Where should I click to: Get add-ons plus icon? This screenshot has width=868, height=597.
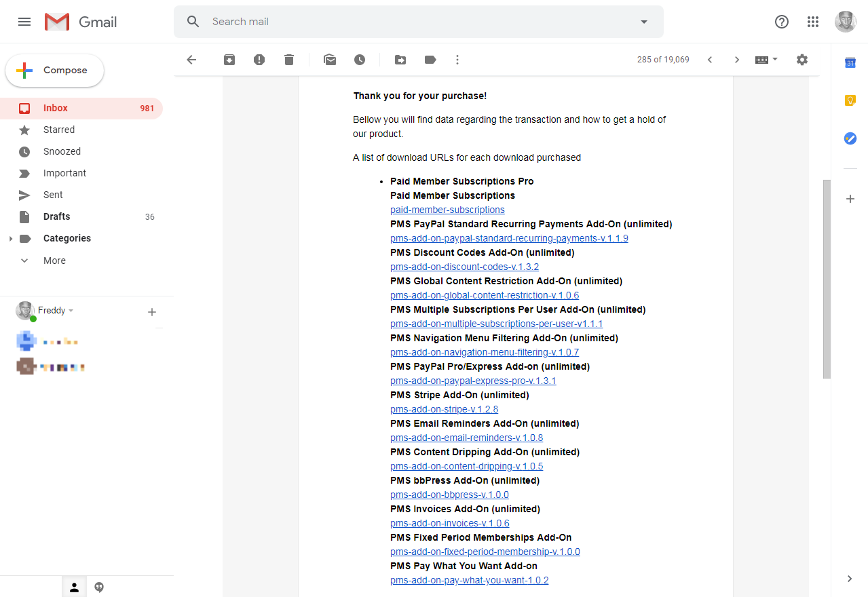pyautogui.click(x=850, y=199)
